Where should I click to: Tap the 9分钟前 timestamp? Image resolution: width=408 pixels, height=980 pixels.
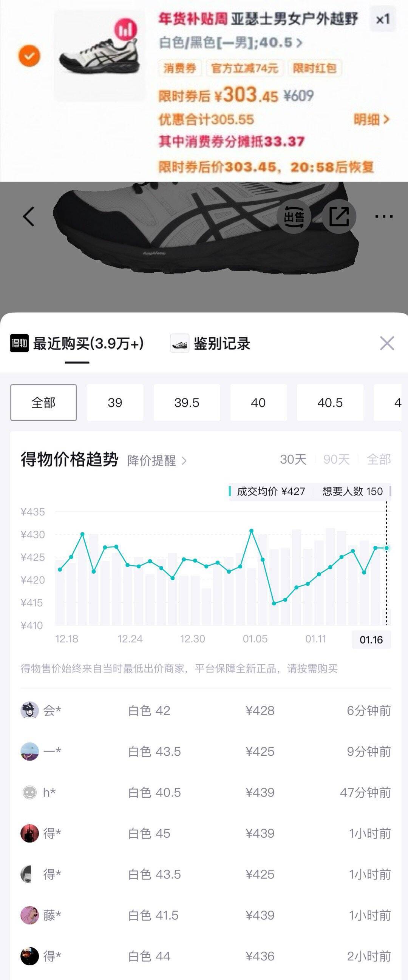[369, 752]
